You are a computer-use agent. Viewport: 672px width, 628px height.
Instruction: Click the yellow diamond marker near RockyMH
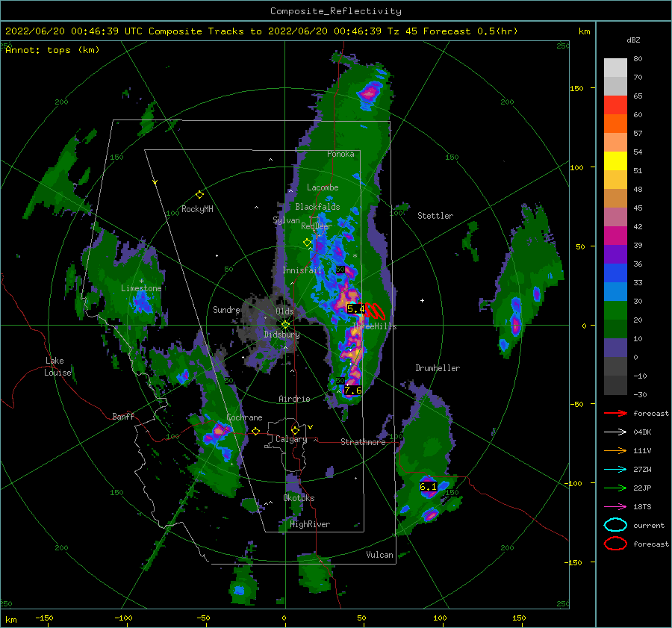[x=199, y=195]
